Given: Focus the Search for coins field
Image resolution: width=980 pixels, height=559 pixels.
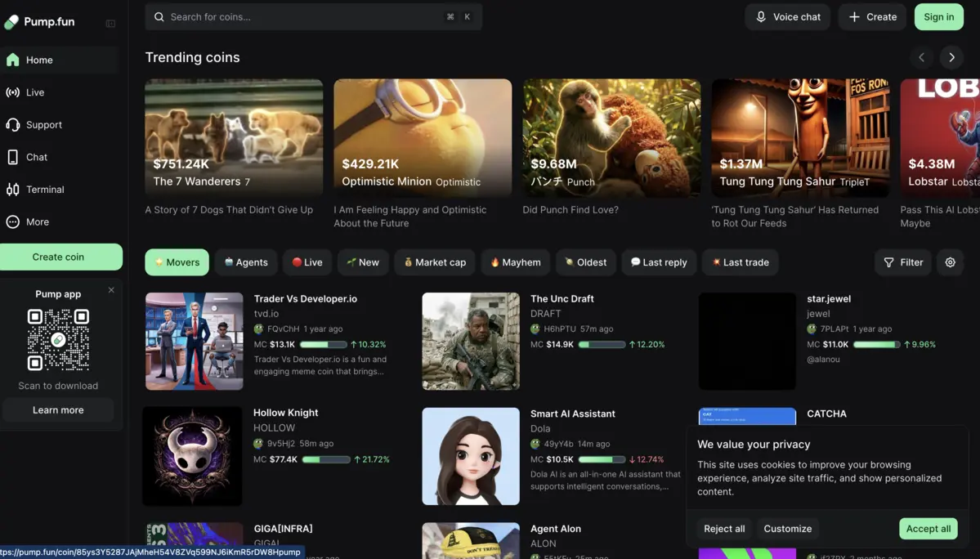Looking at the screenshot, I should pyautogui.click(x=302, y=16).
